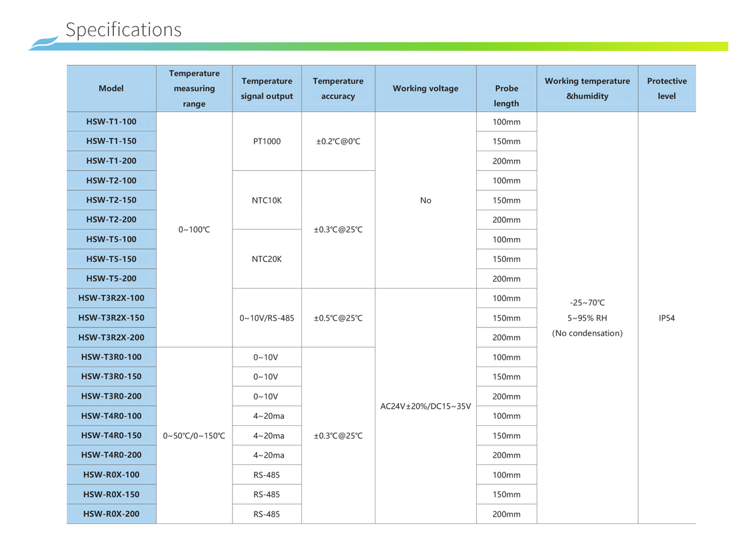This screenshot has height=548, width=756.
Task: Select the HSW-T2-150 model cell
Action: click(111, 200)
